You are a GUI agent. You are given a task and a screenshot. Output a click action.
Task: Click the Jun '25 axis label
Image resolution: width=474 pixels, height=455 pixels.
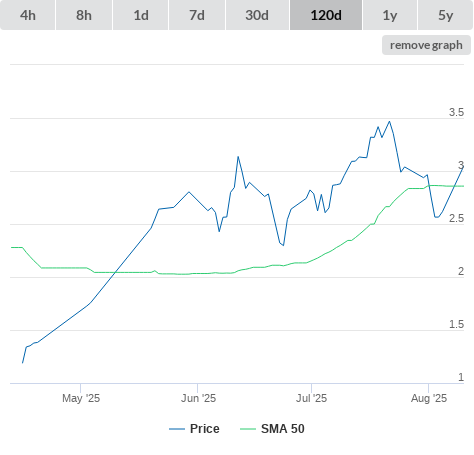pos(198,398)
